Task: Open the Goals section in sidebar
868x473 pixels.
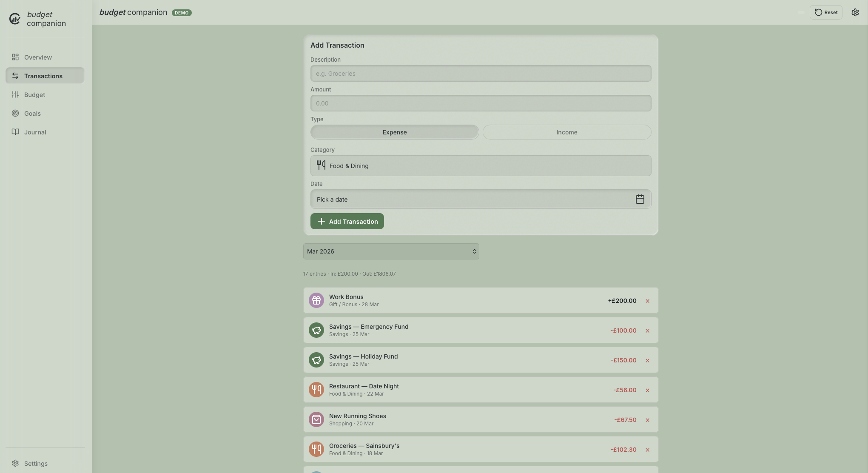Action: point(32,114)
